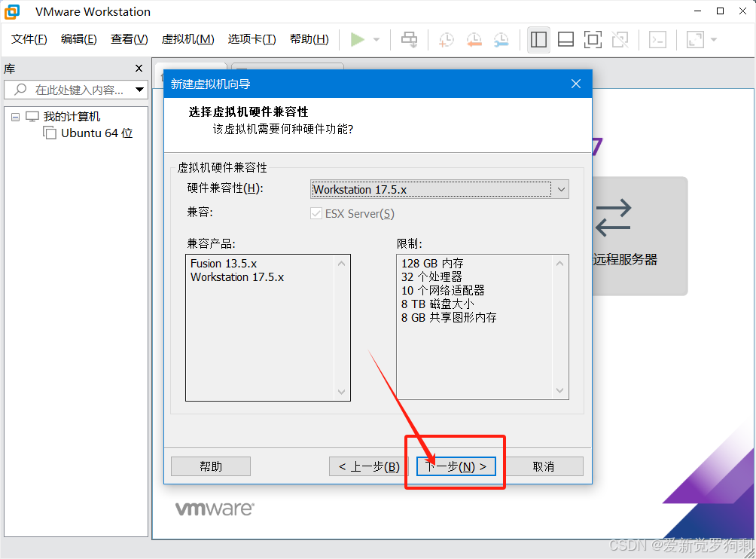Click the 限制 list scroll down arrow
The image size is (756, 559).
tap(559, 390)
